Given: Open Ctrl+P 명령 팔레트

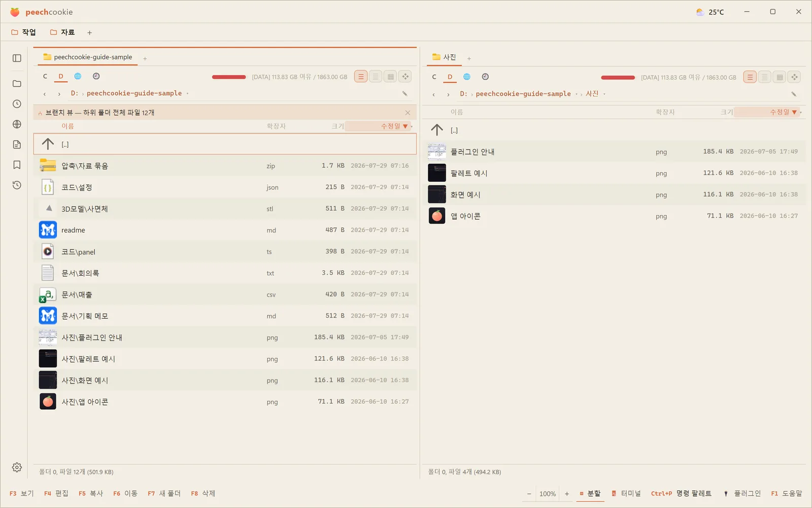Looking at the screenshot, I should [x=681, y=493].
